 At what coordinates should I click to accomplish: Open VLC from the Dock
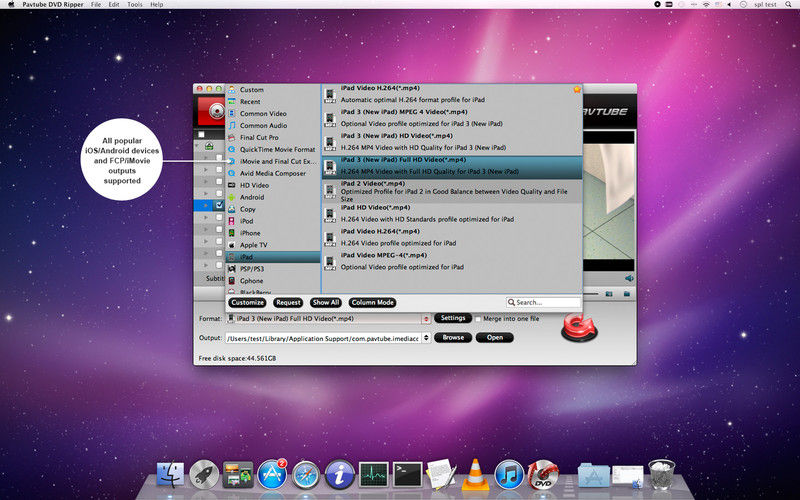[x=475, y=474]
